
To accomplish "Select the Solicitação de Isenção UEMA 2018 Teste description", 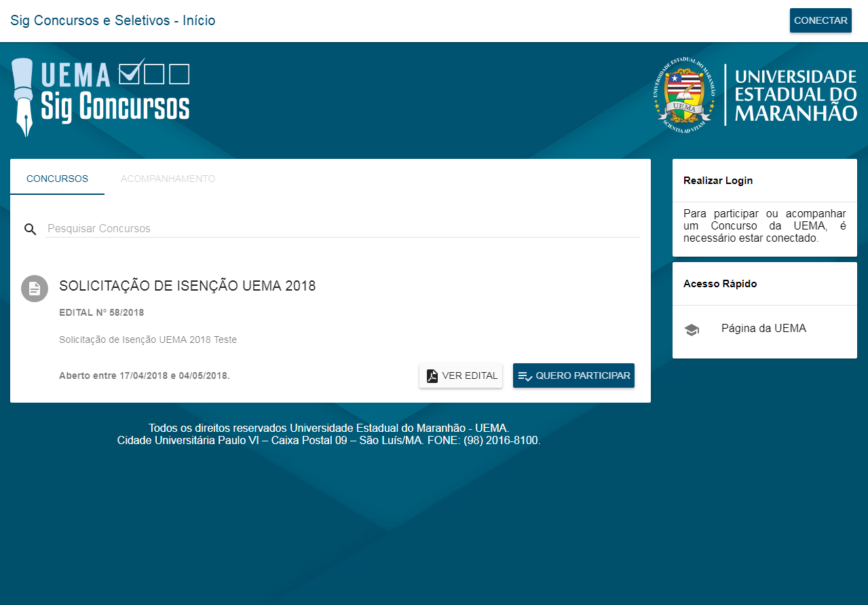I will [x=148, y=340].
